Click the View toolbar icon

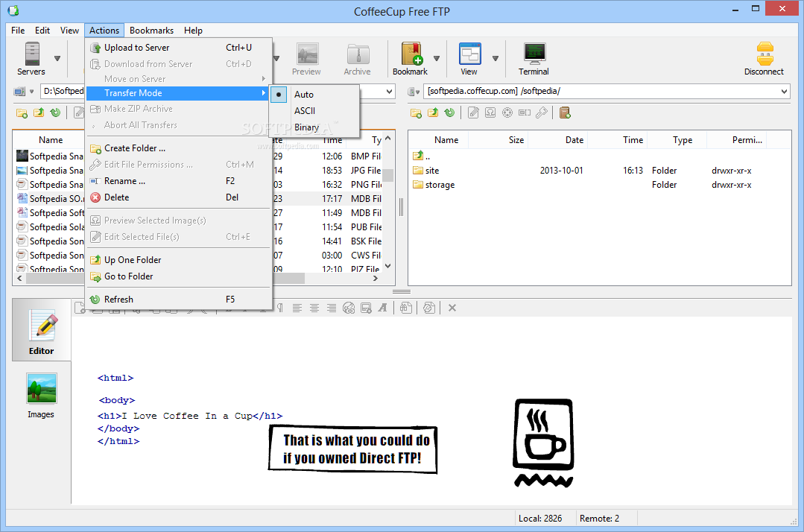point(469,58)
